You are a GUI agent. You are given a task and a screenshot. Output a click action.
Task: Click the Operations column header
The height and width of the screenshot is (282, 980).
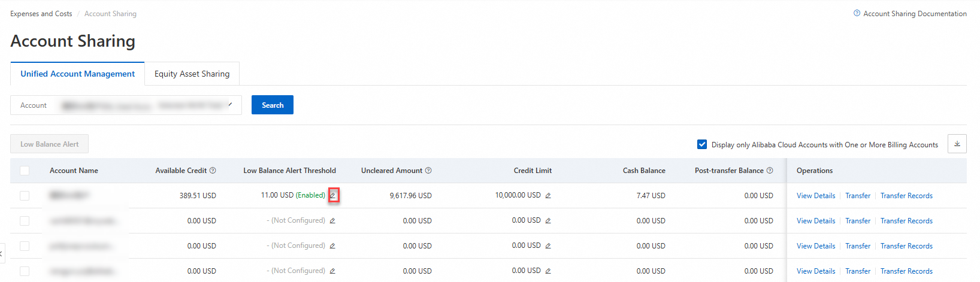tap(815, 171)
